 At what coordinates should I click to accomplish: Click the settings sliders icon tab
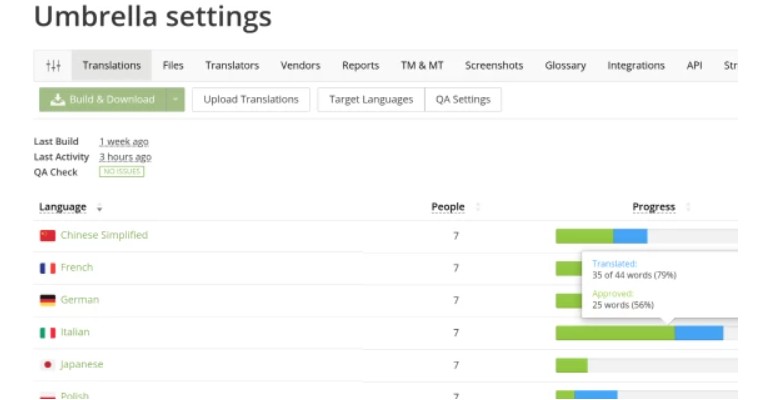click(x=53, y=66)
